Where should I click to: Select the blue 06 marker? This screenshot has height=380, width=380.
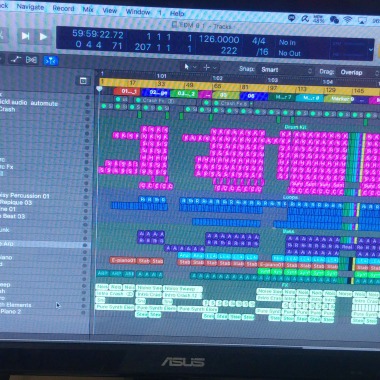coord(254,96)
